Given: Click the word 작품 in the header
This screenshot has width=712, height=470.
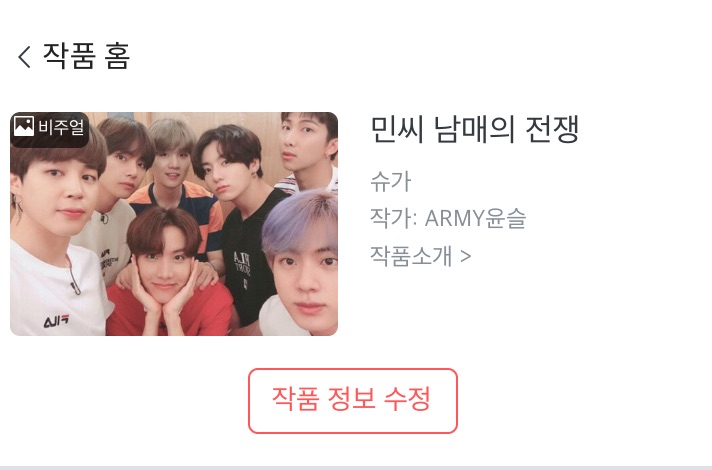Looking at the screenshot, I should coord(69,56).
